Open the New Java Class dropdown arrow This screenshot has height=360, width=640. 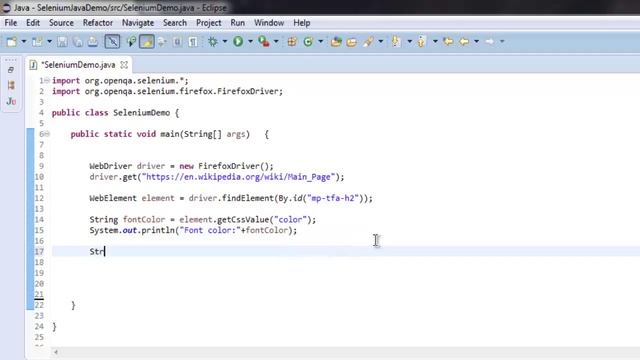click(320, 42)
